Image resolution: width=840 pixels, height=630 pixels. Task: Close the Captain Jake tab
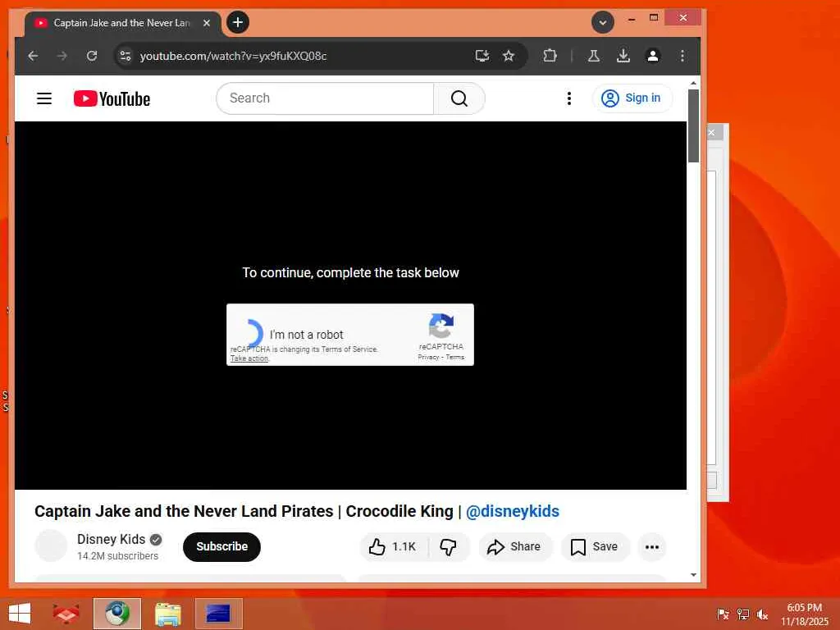tap(206, 22)
